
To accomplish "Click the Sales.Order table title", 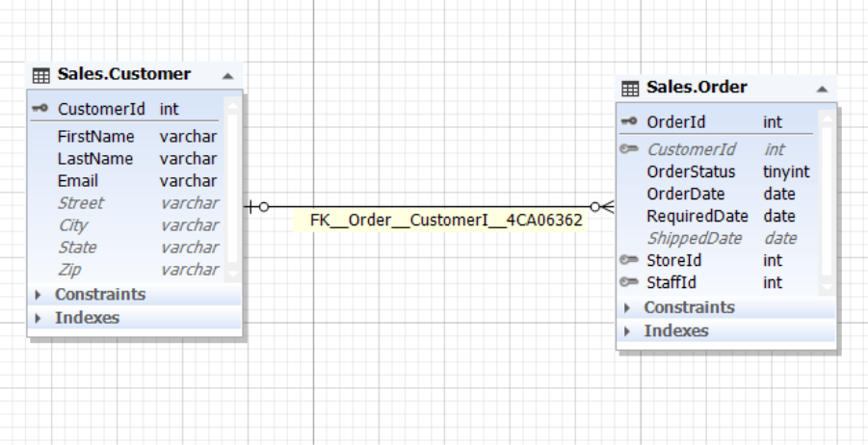I will [697, 88].
